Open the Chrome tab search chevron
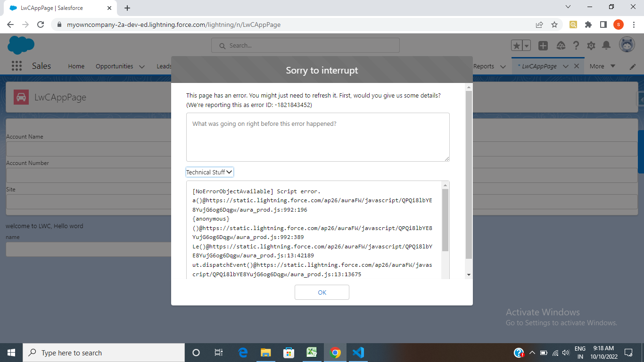Image resolution: width=644 pixels, height=362 pixels. pyautogui.click(x=568, y=7)
